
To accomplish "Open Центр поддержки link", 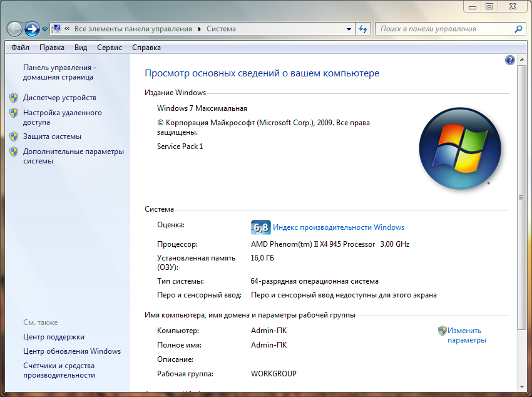I will [x=54, y=337].
